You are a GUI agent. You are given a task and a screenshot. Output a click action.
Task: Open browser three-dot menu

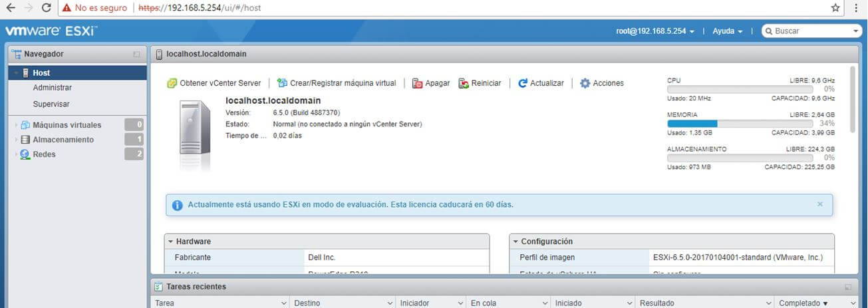click(857, 8)
